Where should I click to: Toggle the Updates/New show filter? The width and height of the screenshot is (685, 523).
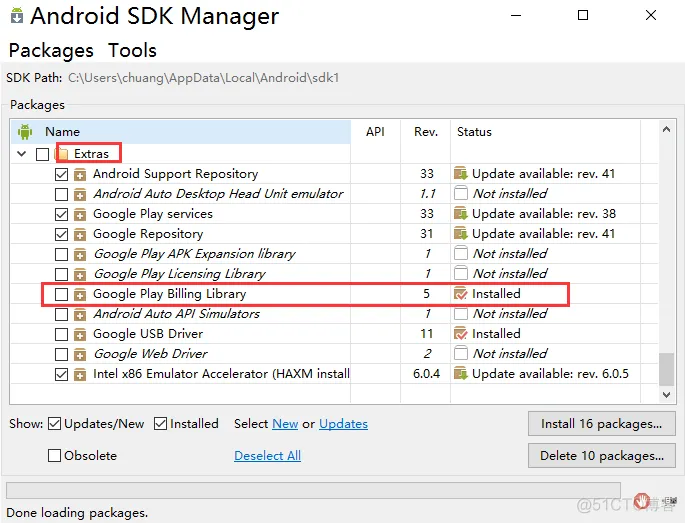click(54, 423)
